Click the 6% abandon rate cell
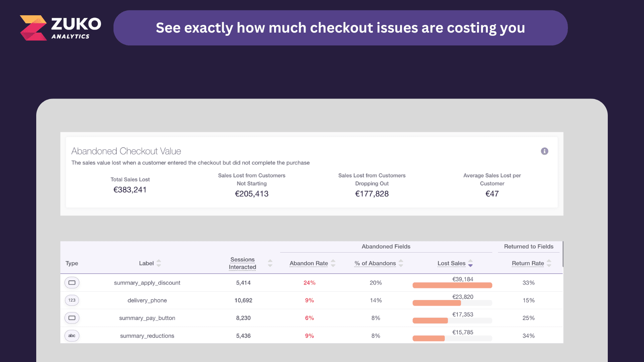Viewport: 644px width, 362px height. click(310, 318)
